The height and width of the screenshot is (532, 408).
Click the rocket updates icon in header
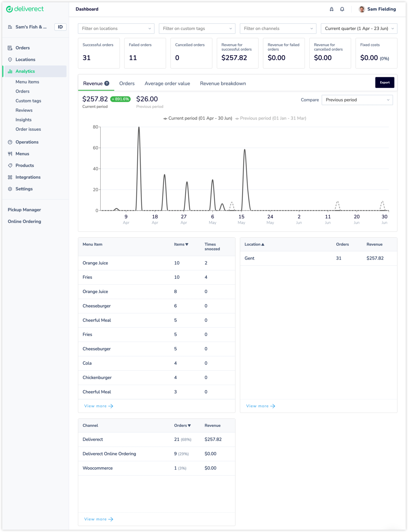pyautogui.click(x=331, y=9)
